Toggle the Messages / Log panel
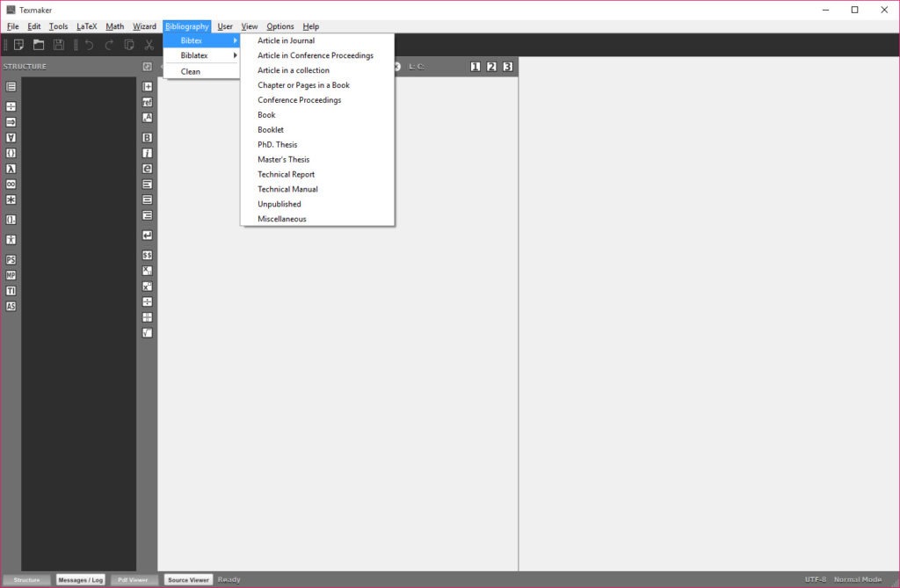900x588 pixels. pos(80,580)
